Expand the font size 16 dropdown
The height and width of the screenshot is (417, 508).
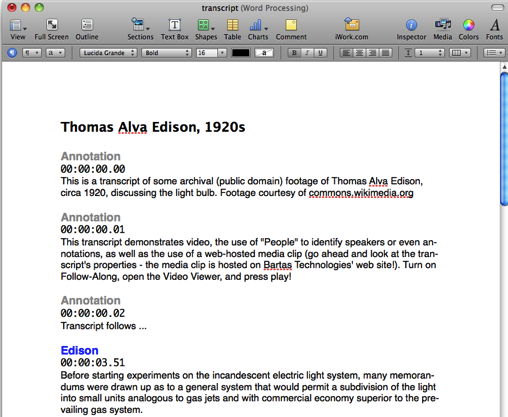coord(222,53)
